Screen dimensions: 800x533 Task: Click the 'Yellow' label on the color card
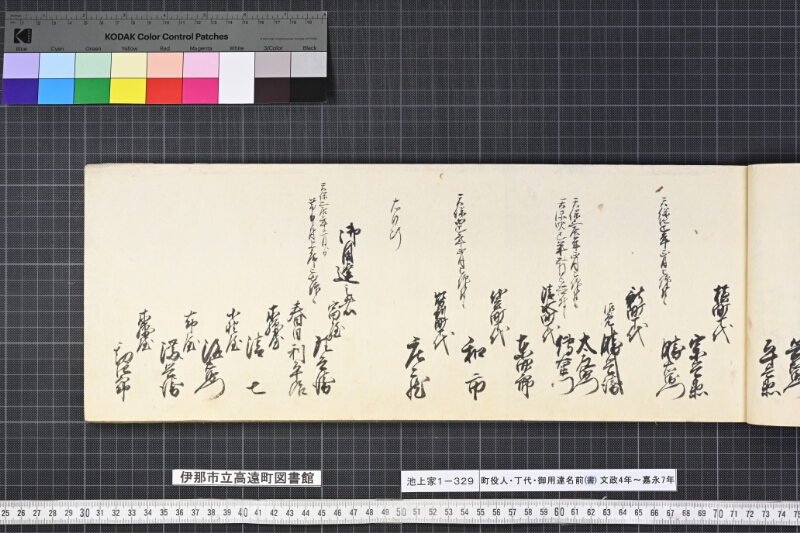pyautogui.click(x=130, y=48)
